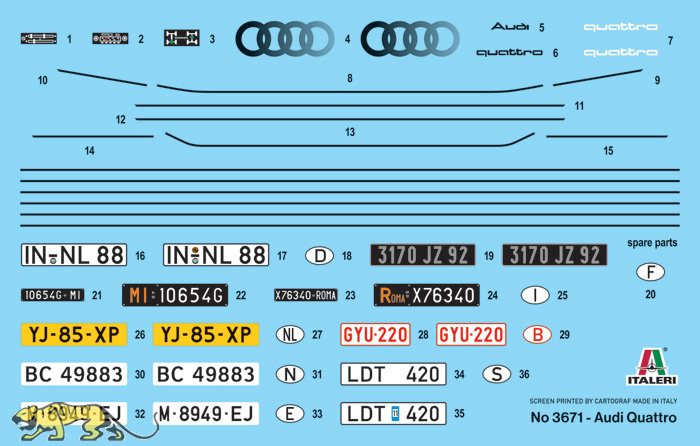Select the oval E country badge
Image resolution: width=700 pixels, height=446 pixels.
pyautogui.click(x=290, y=414)
